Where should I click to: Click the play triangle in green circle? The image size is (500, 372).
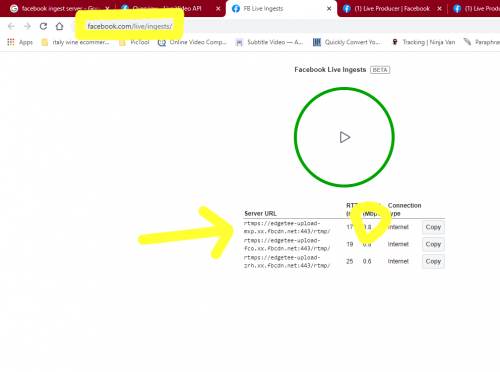click(345, 137)
